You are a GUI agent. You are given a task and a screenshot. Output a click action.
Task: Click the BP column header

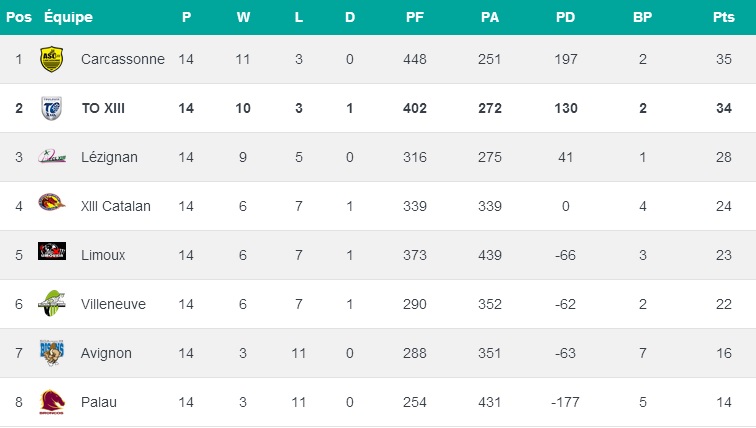(x=643, y=17)
